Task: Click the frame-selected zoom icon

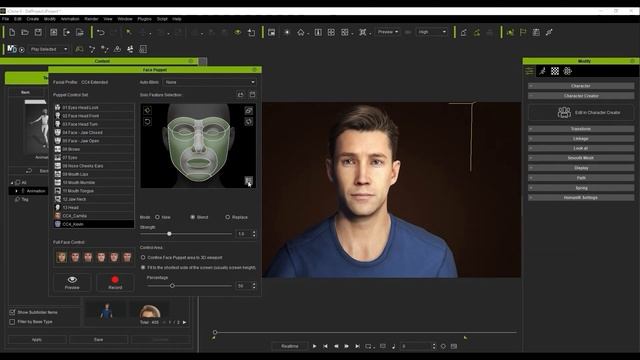Action: pyautogui.click(x=362, y=32)
